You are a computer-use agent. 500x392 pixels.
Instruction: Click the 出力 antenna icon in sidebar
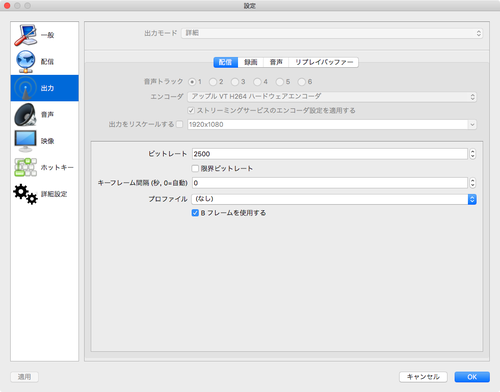[25, 88]
